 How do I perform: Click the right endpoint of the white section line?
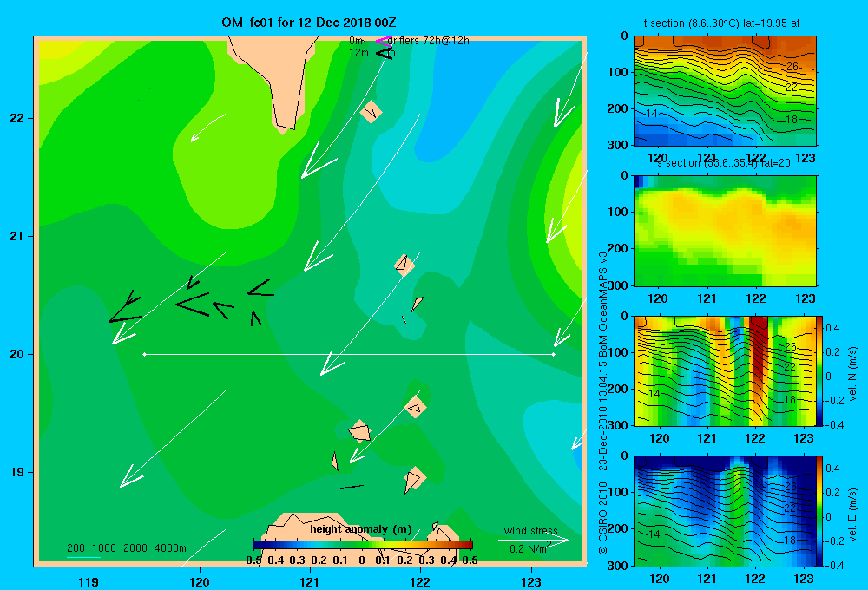[x=554, y=354]
